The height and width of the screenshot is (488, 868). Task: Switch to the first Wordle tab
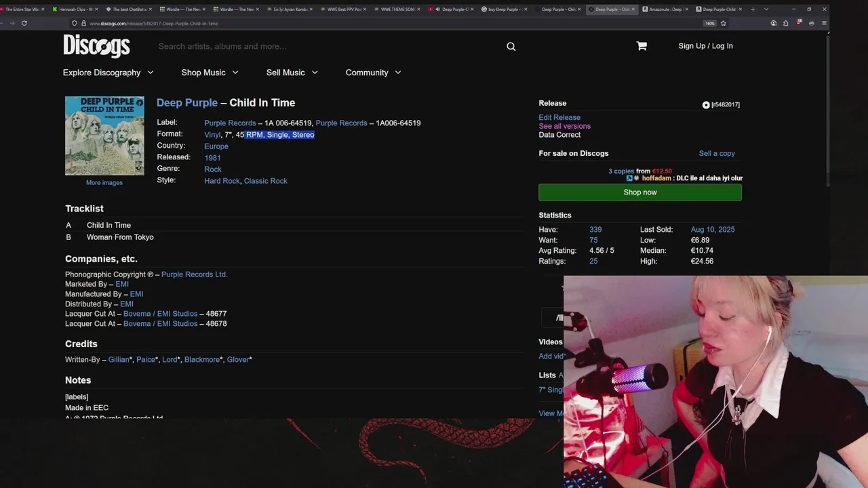point(183,9)
